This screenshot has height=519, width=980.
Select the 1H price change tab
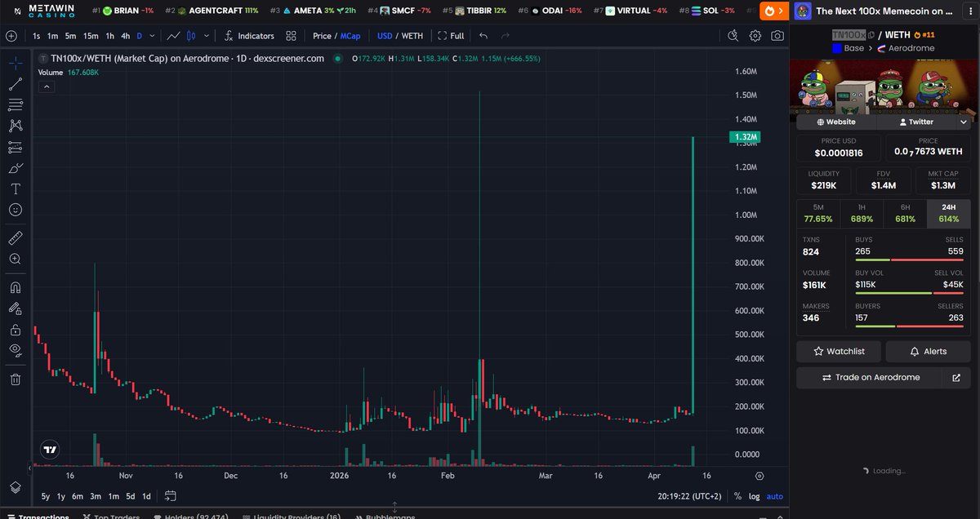pyautogui.click(x=862, y=213)
